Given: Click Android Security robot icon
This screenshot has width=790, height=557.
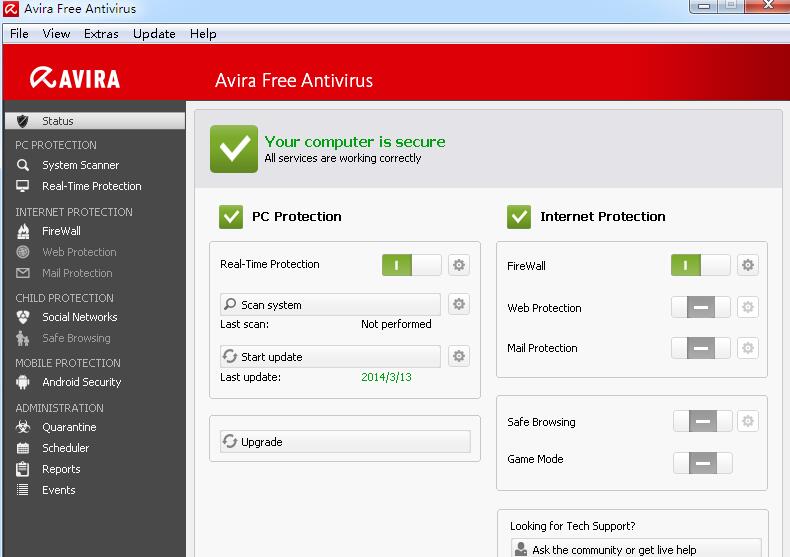Looking at the screenshot, I should [x=23, y=382].
